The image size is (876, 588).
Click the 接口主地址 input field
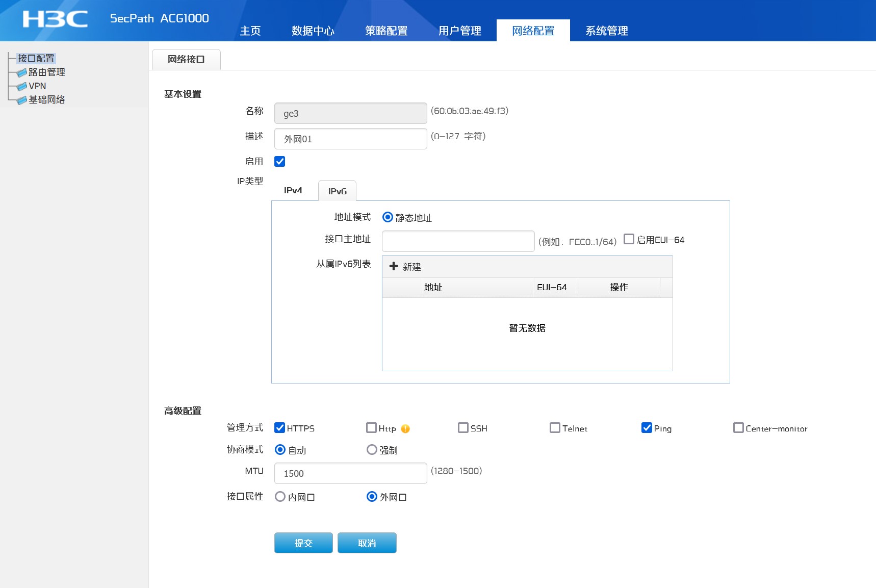[x=458, y=241]
